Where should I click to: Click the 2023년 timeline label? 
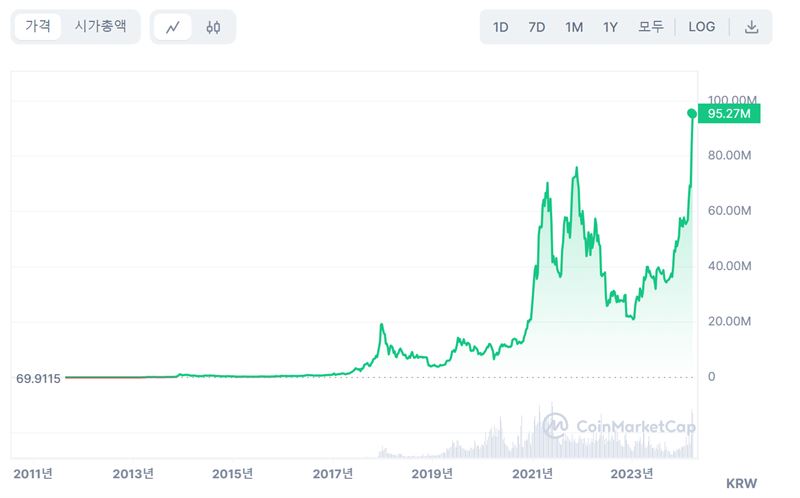pyautogui.click(x=632, y=473)
